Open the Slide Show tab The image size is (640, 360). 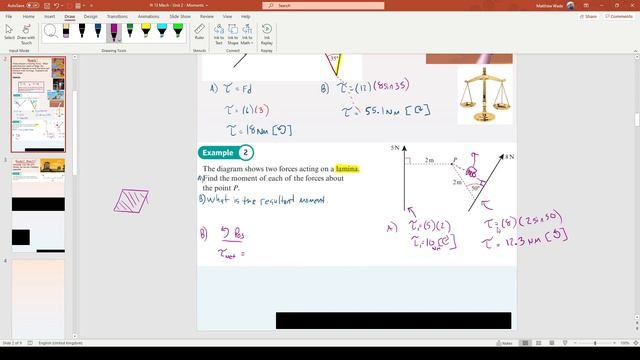[180, 16]
